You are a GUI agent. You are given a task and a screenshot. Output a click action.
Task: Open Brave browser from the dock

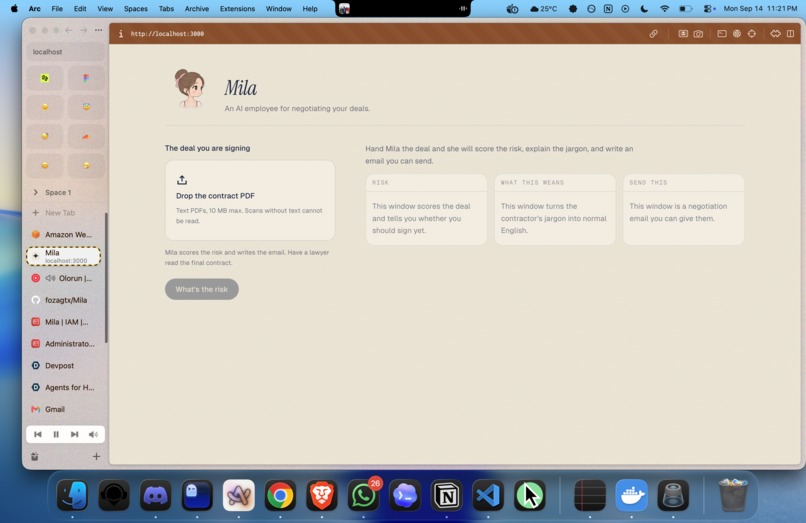click(322, 496)
